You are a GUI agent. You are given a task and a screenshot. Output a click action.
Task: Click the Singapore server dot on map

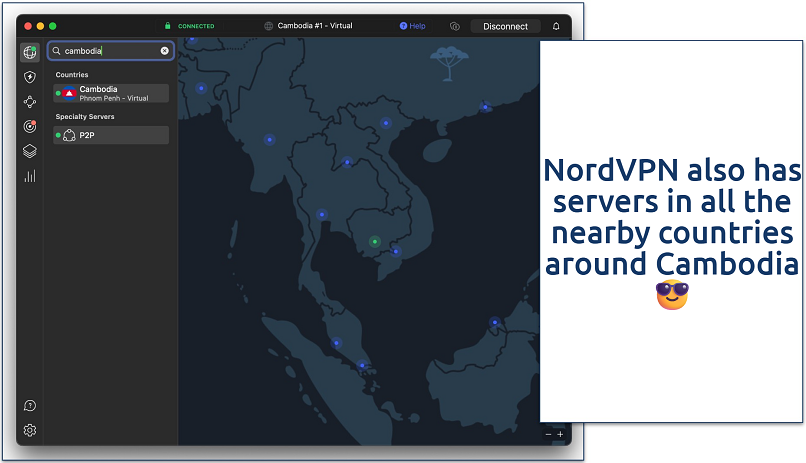coord(362,365)
